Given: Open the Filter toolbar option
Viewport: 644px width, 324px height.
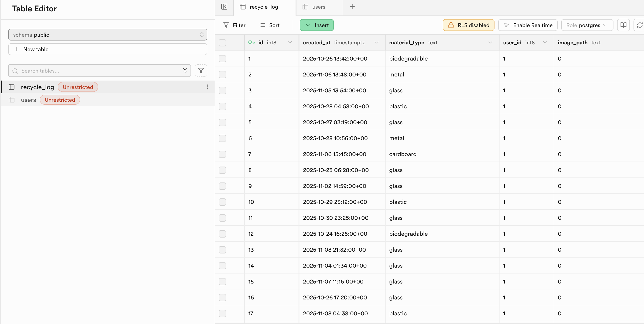Looking at the screenshot, I should (234, 25).
